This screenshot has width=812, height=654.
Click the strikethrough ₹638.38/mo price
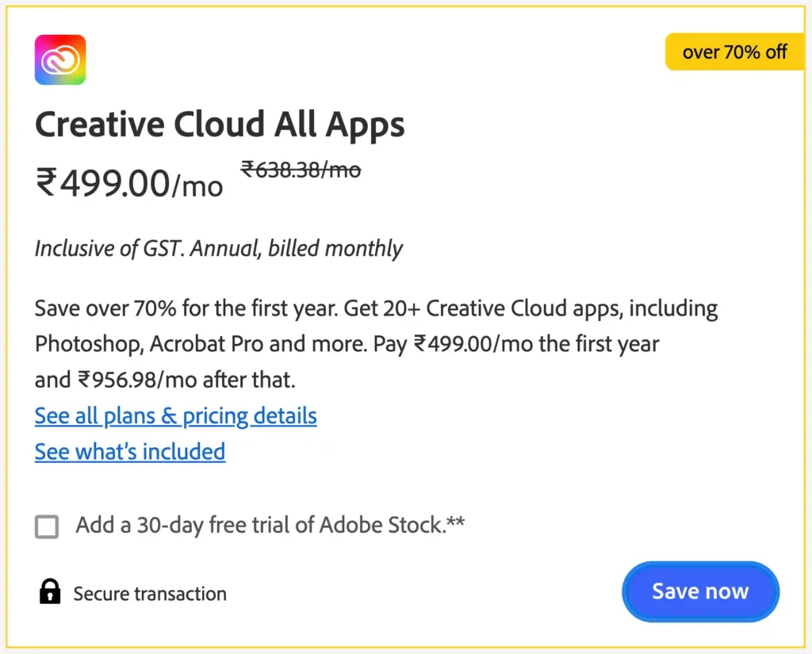tap(301, 170)
